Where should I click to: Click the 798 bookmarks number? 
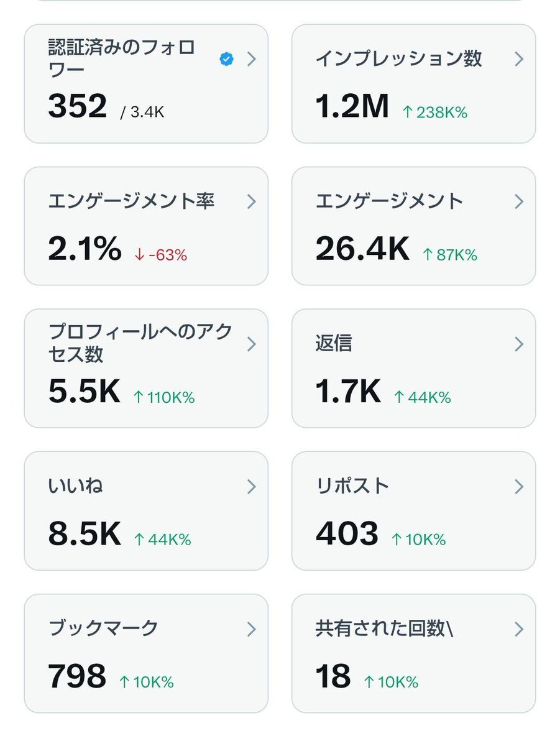click(77, 676)
